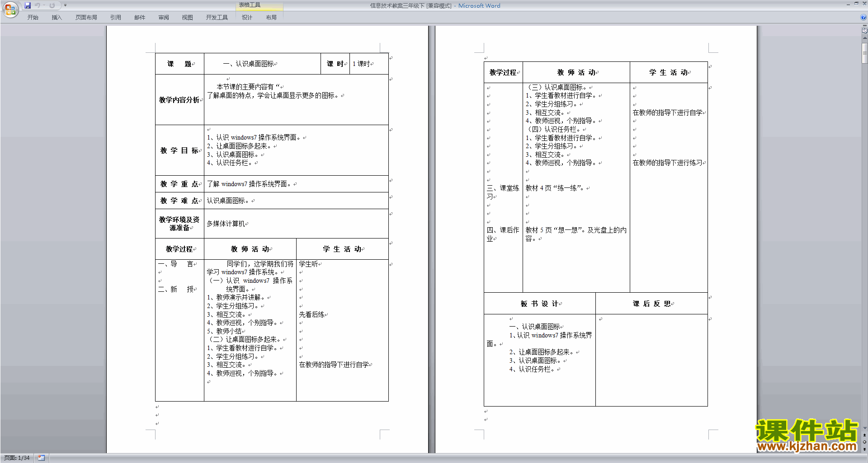Click the 二、新 授 row text
Viewport: 868px width, 463px height.
click(176, 289)
